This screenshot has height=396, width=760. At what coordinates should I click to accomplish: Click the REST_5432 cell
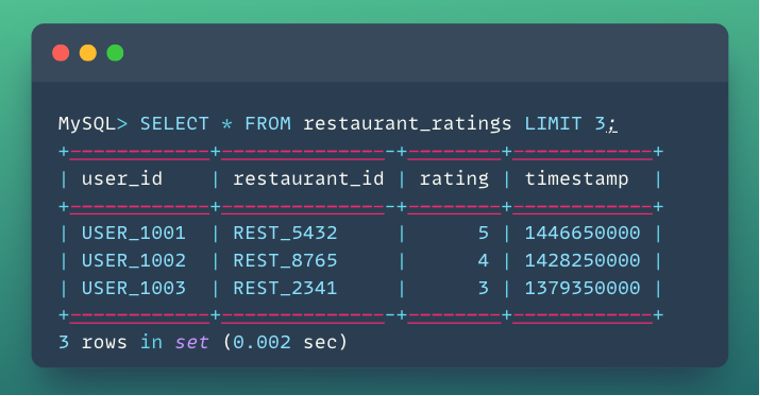pyautogui.click(x=285, y=233)
